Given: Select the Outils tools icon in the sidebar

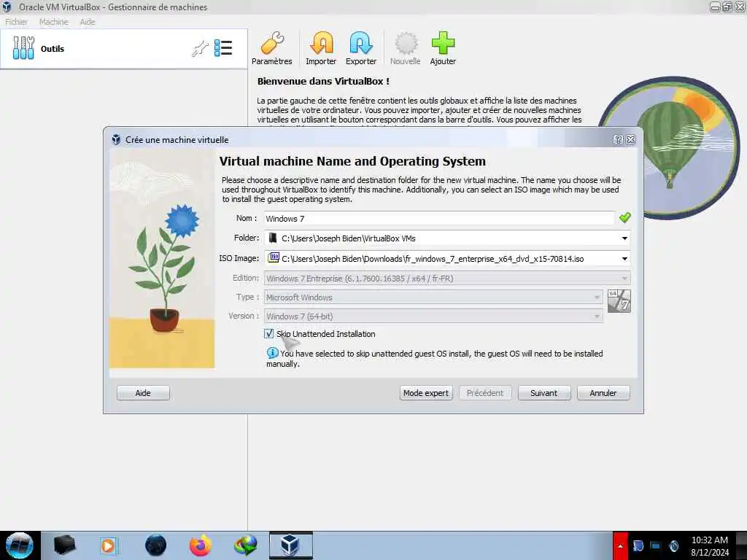Looking at the screenshot, I should click(x=23, y=48).
